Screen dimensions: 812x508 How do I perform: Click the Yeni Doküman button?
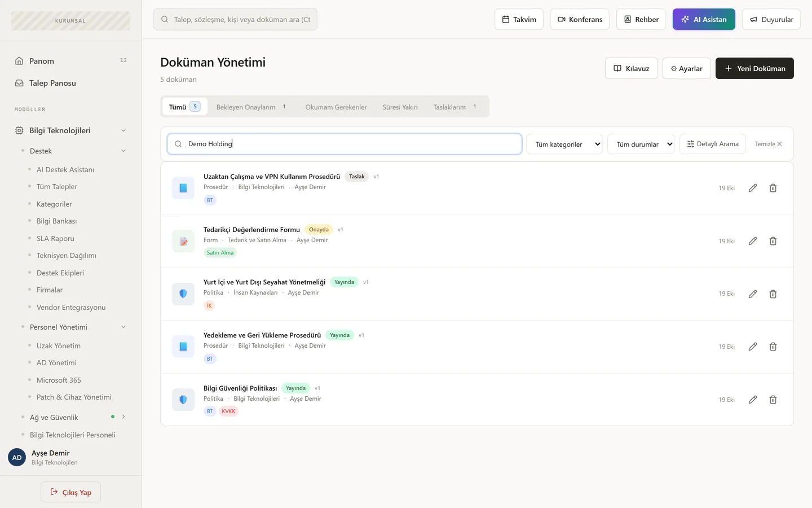coord(754,68)
